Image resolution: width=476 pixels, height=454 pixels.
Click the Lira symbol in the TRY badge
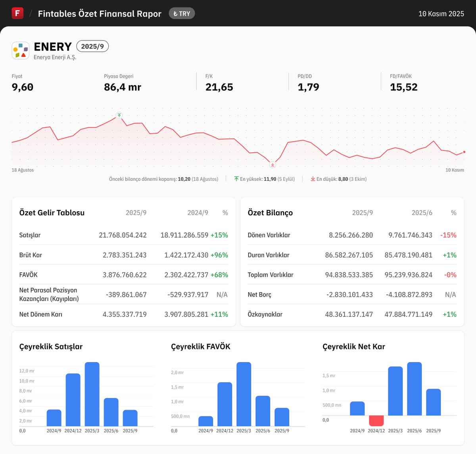[x=175, y=13]
